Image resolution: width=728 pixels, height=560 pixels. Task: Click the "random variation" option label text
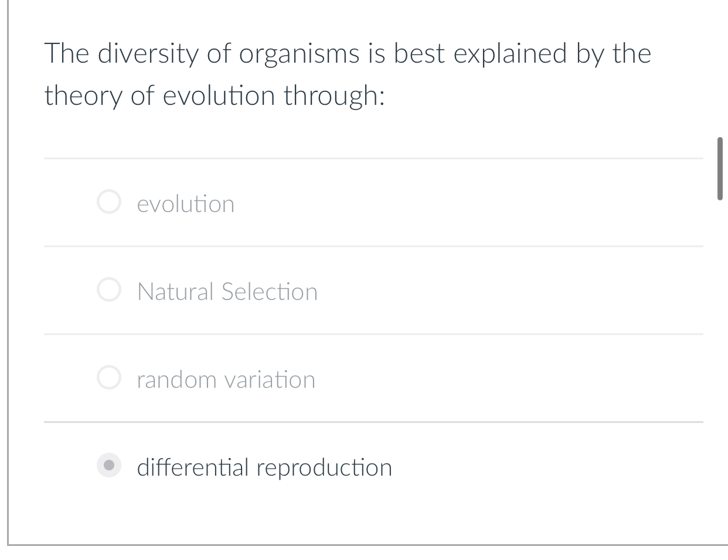point(226,380)
